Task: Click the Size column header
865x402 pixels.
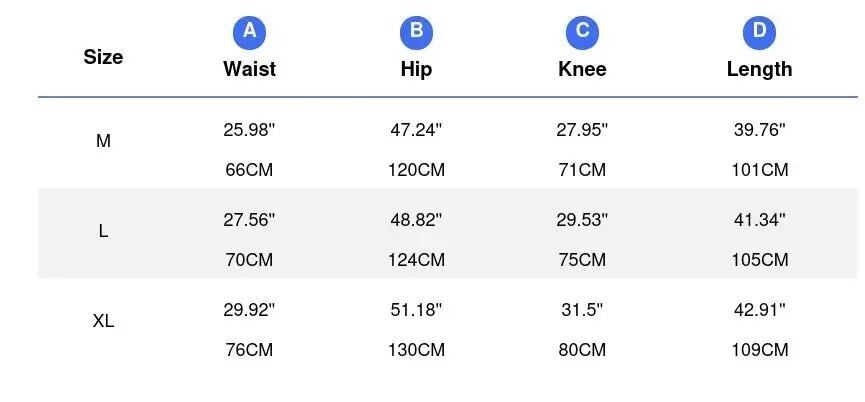Action: (x=103, y=57)
